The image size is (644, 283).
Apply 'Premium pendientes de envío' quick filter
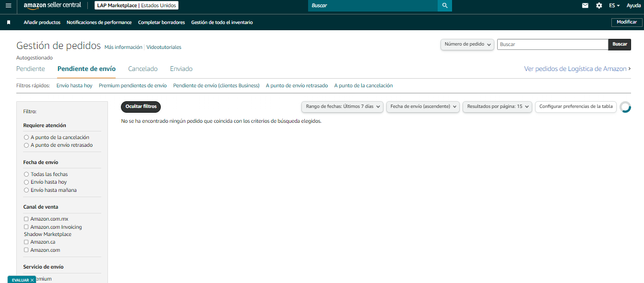(x=133, y=85)
